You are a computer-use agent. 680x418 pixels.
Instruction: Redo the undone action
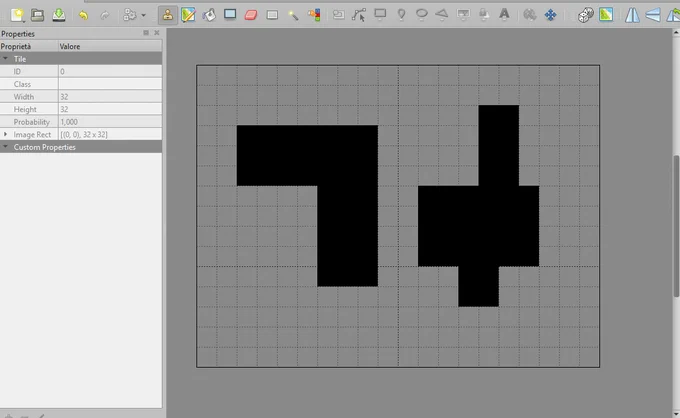point(105,16)
